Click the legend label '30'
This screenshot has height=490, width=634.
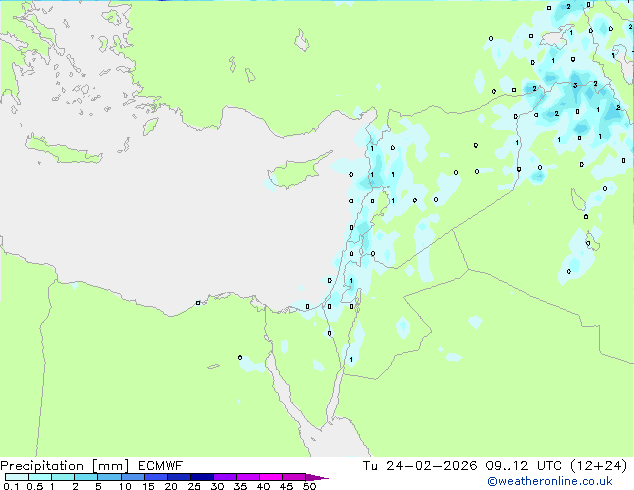pos(217,486)
